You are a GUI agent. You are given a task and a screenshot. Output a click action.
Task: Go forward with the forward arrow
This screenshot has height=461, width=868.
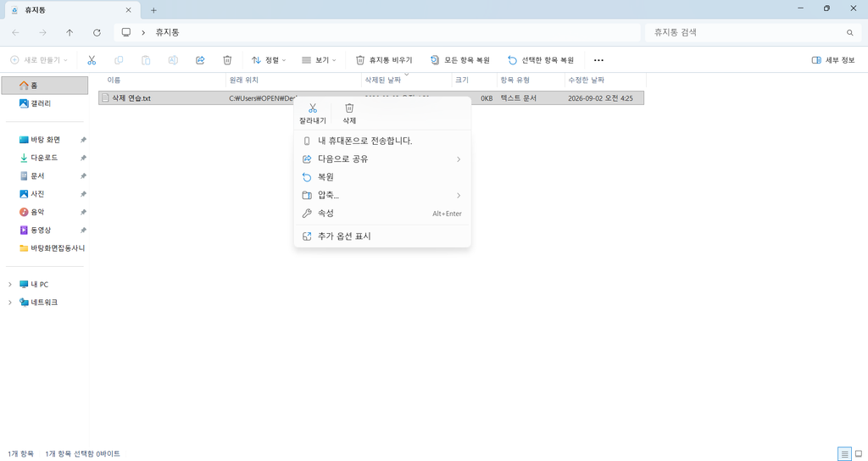tap(42, 33)
